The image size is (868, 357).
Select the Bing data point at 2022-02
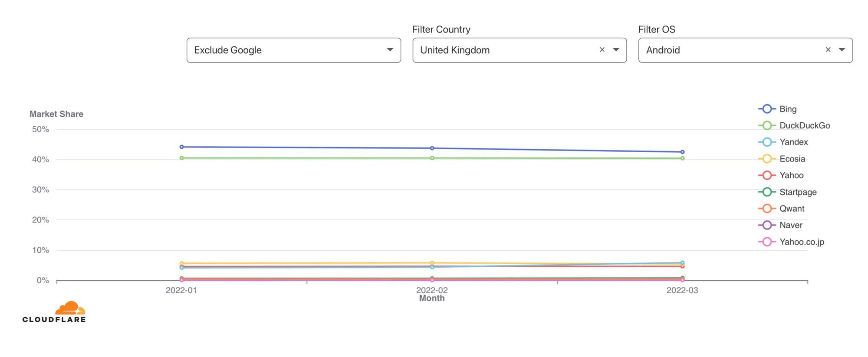coord(432,148)
